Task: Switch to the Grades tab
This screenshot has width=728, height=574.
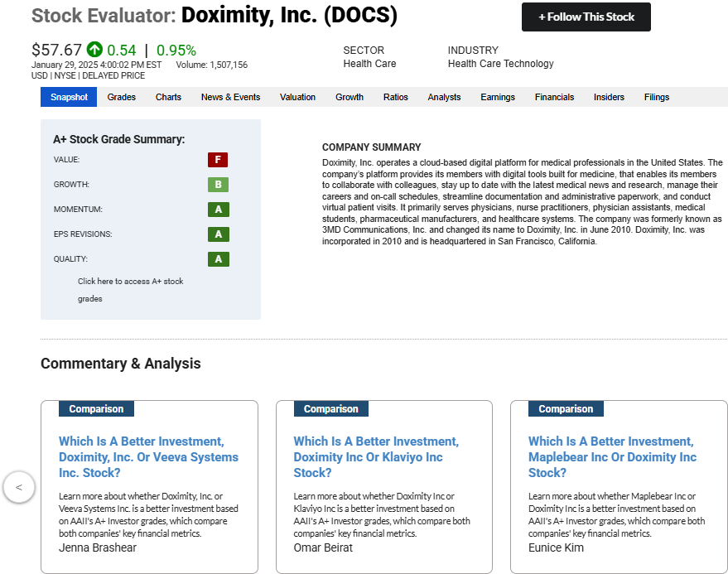Action: [x=121, y=97]
